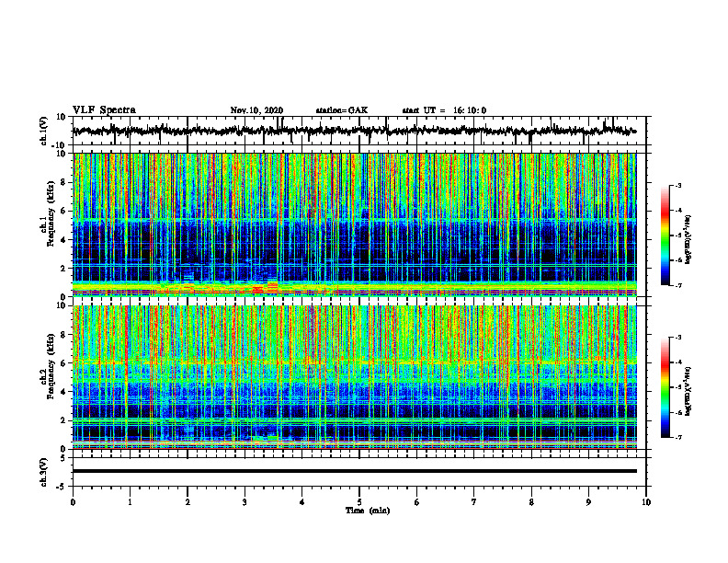Click the "8" kHz tick on ch.2 spectrogram axis

pos(63,335)
